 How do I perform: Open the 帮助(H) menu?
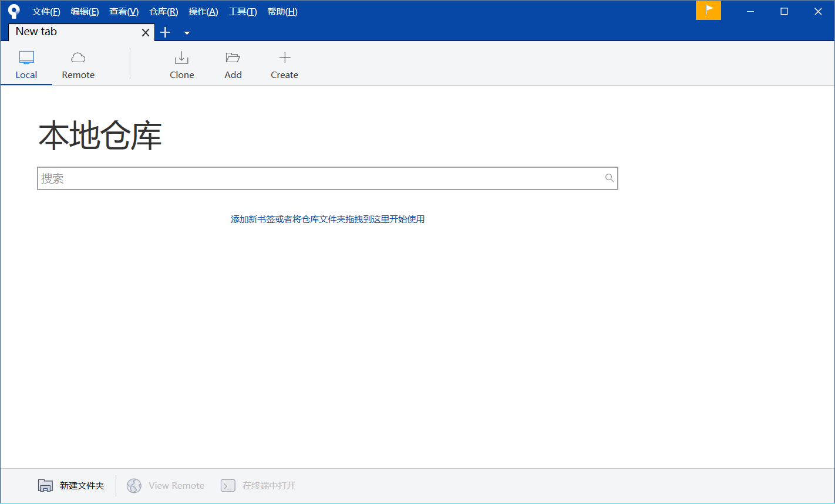click(282, 11)
